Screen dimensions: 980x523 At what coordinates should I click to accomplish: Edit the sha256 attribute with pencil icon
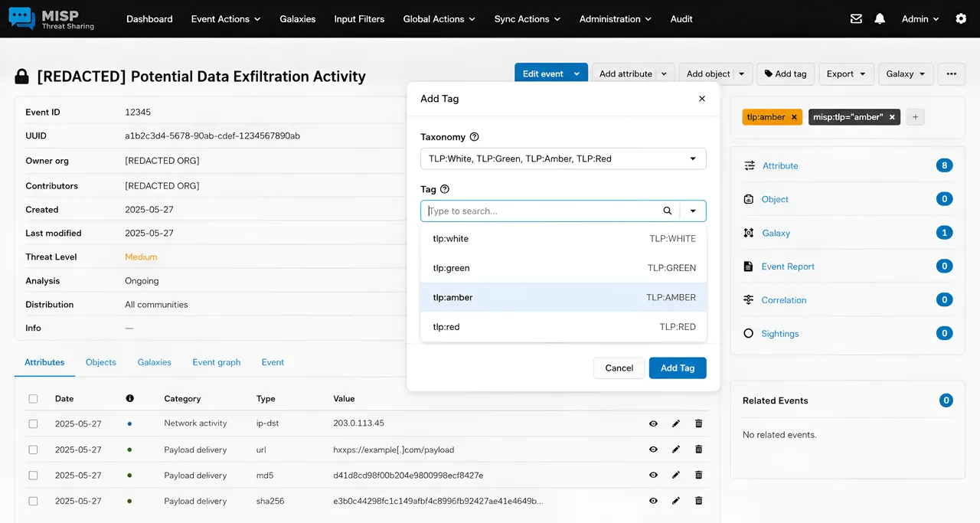[676, 501]
